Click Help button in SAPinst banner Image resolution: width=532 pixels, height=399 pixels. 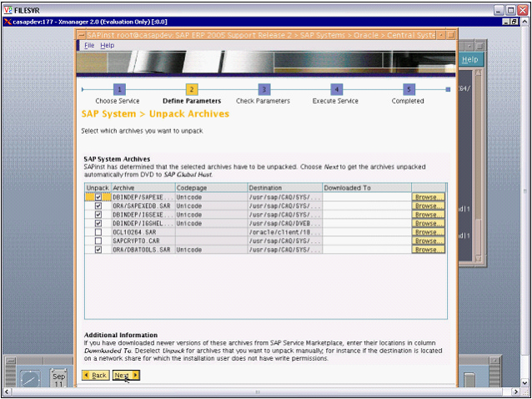(x=469, y=59)
